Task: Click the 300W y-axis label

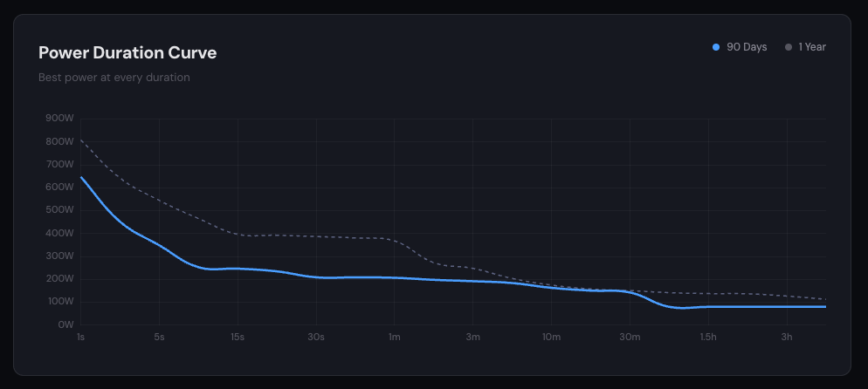Action: [x=59, y=256]
